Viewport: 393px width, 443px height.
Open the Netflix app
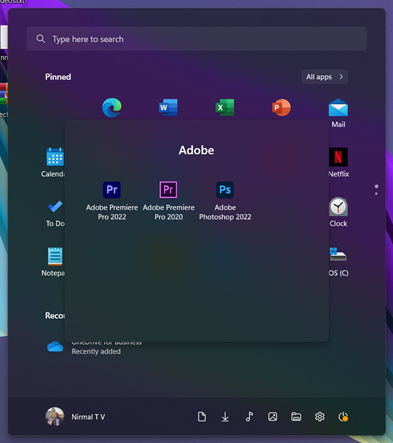[338, 163]
